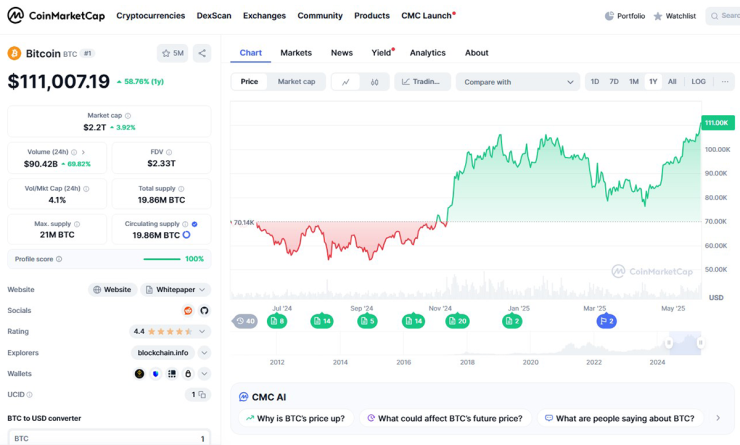Open the Markets tab

(296, 53)
